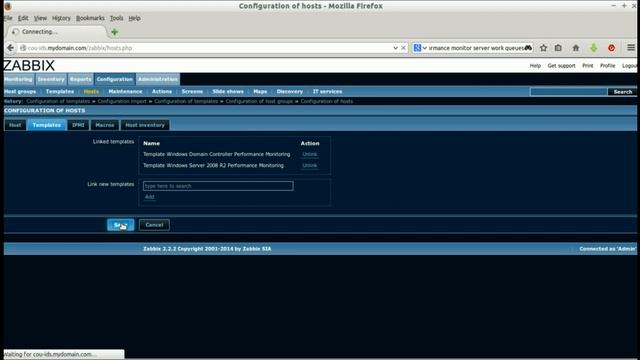
Task: Switch to the Host inventory form tab
Action: (x=145, y=125)
